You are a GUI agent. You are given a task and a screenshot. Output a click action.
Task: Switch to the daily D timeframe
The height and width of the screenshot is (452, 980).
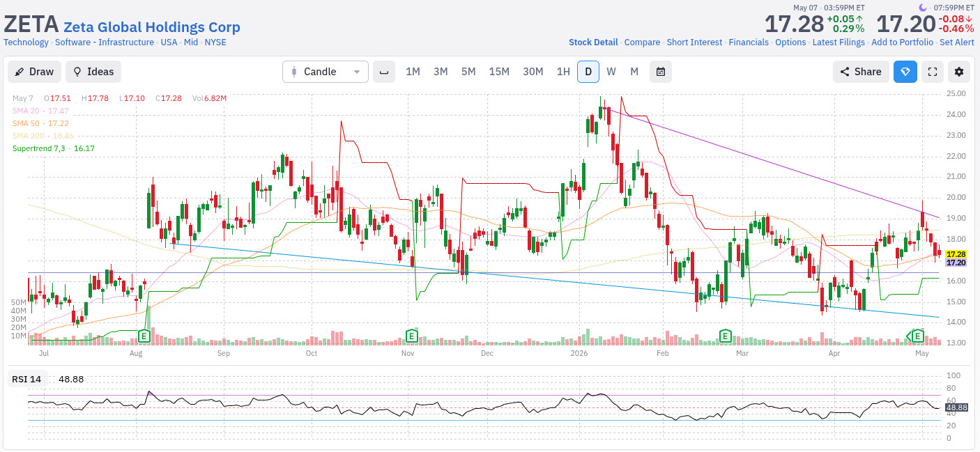[588, 72]
